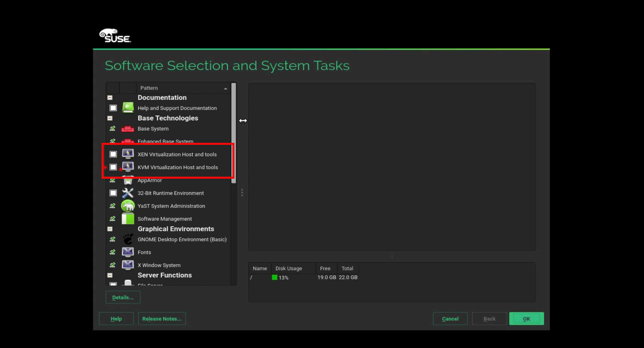Toggle YaST System Administration status mark

[113, 206]
